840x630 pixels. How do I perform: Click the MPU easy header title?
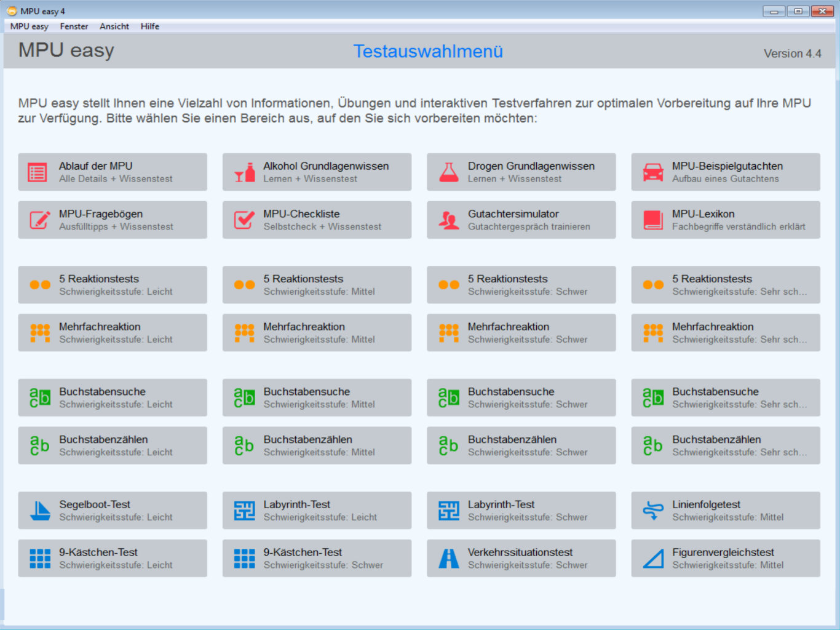click(66, 50)
